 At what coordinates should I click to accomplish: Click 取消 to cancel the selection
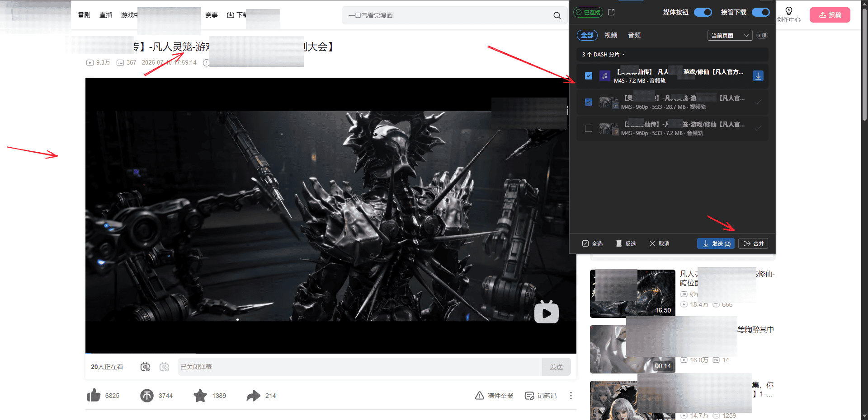tap(659, 243)
